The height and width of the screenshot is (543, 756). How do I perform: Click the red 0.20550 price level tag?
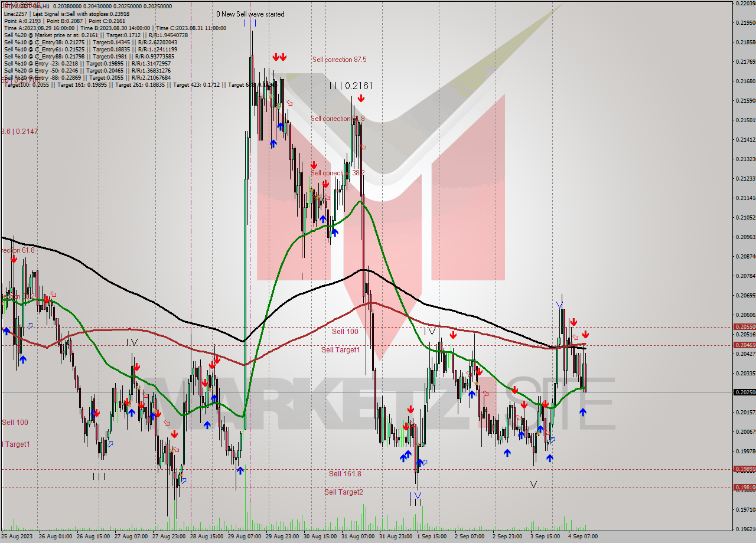[x=744, y=326]
